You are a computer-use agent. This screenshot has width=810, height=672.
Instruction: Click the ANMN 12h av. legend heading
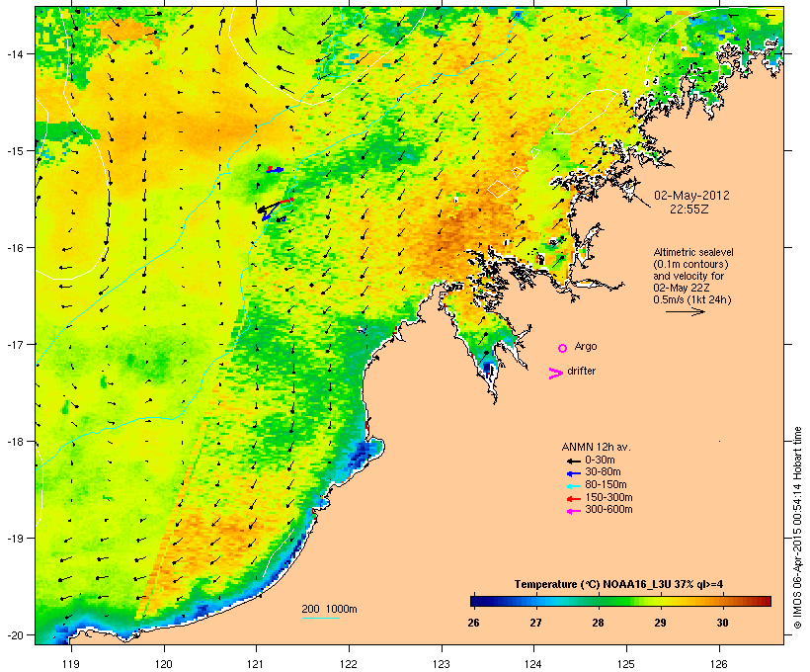[596, 447]
